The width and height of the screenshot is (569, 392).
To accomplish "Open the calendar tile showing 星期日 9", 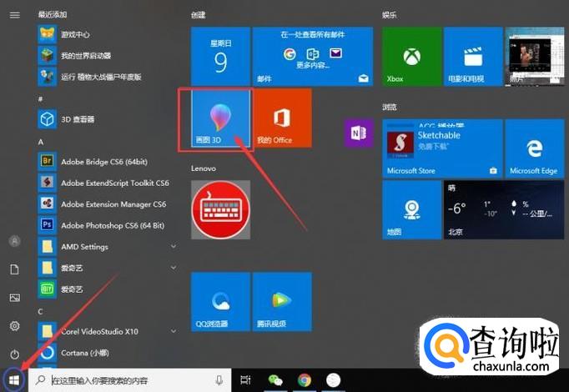I will coord(220,56).
